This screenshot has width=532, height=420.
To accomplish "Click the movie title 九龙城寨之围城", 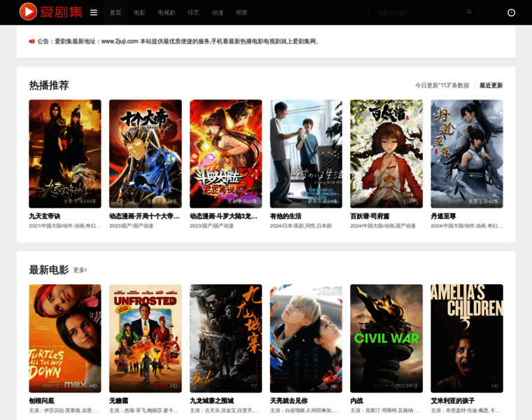I will pyautogui.click(x=211, y=401).
